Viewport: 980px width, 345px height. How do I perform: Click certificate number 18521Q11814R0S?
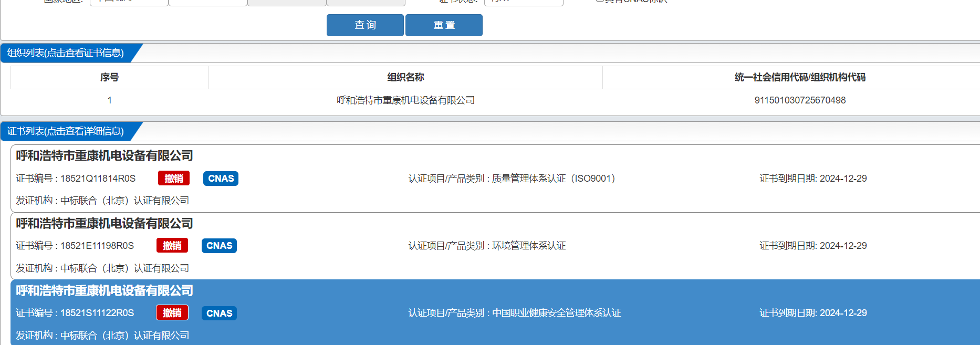(x=98, y=179)
